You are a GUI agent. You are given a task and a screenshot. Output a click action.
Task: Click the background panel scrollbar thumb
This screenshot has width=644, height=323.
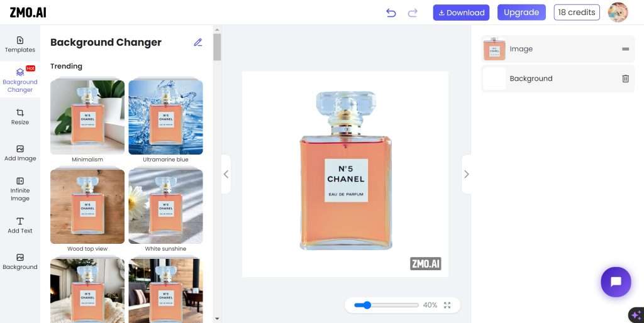point(217,47)
